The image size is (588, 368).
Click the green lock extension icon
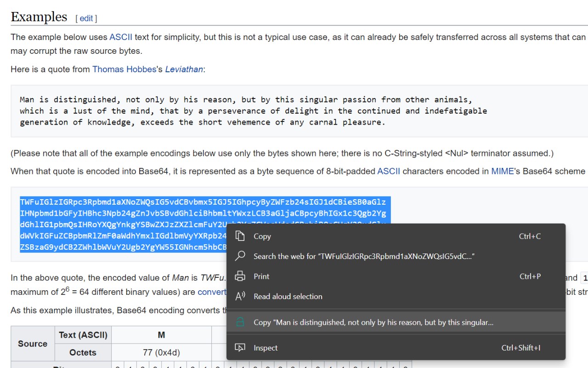coord(240,322)
